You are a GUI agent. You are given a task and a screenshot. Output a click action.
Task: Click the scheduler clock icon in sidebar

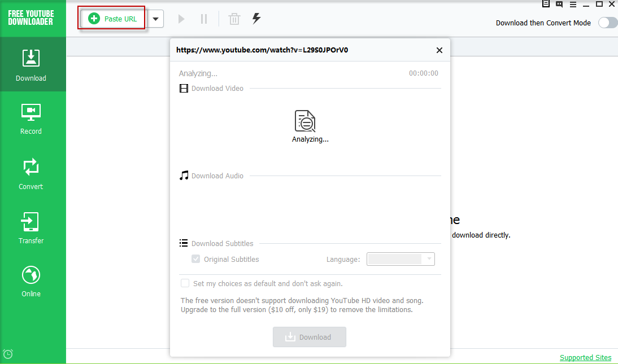[x=8, y=354]
